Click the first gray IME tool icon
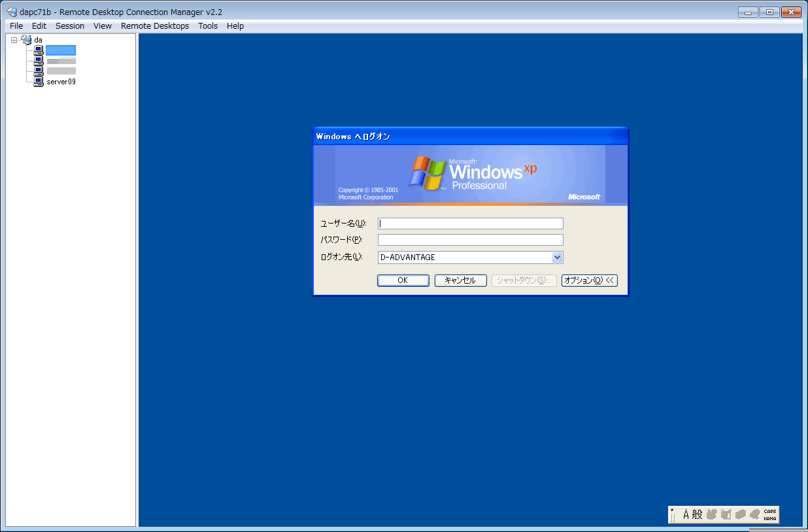 [x=711, y=514]
